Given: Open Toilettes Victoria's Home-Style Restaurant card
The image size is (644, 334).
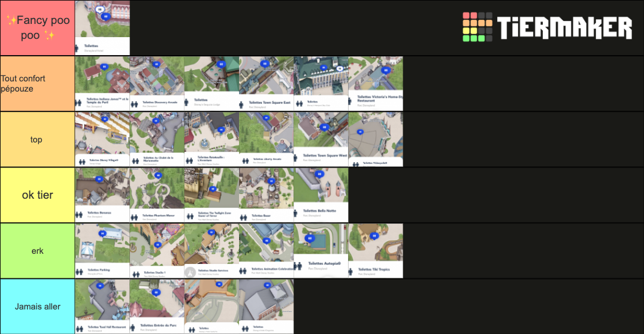Looking at the screenshot, I should pyautogui.click(x=376, y=84).
